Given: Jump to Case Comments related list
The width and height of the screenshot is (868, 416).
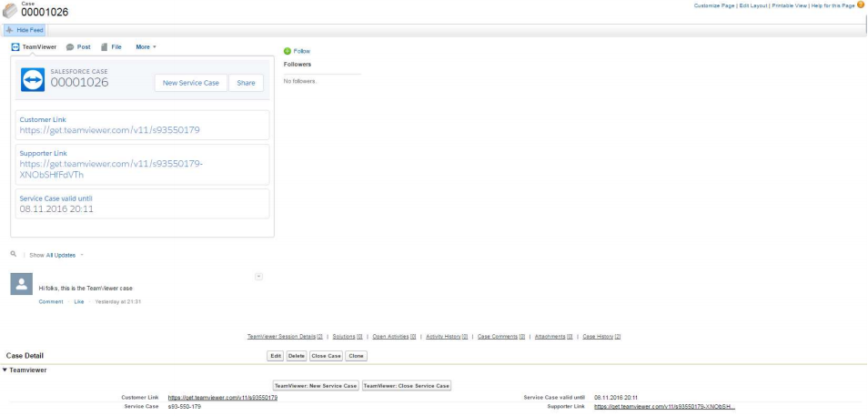Looking at the screenshot, I should pos(501,336).
